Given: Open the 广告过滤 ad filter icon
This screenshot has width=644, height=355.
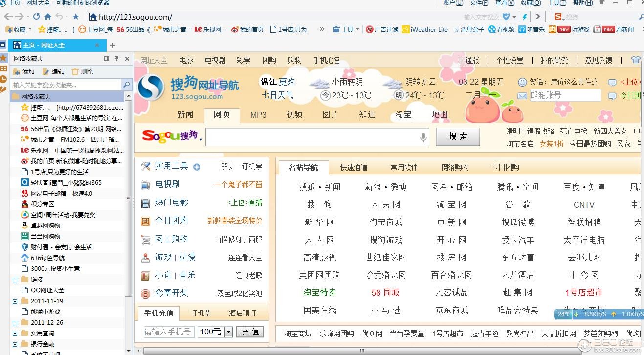Looking at the screenshot, I should tap(370, 29).
